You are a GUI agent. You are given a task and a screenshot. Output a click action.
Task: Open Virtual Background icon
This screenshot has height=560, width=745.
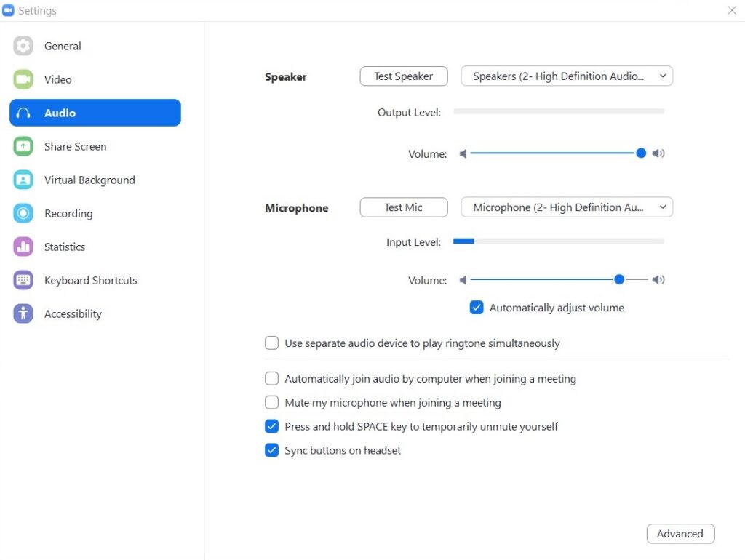23,180
